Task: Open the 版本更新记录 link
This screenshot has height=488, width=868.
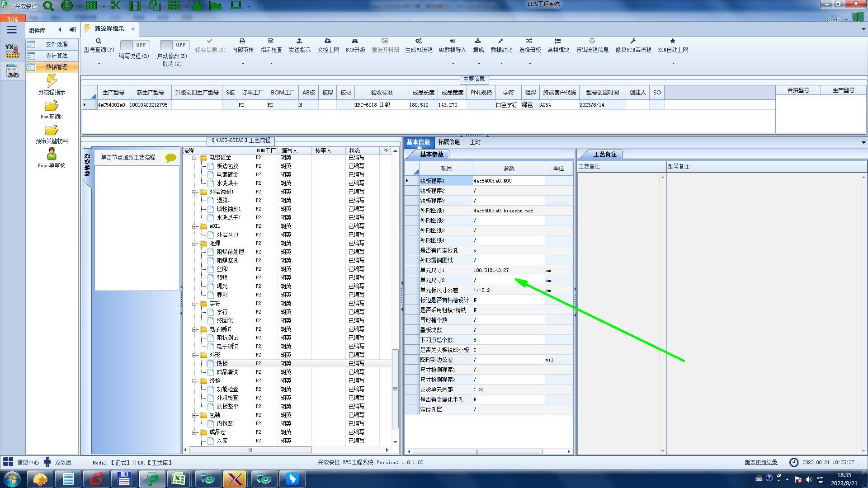Action: coord(761,462)
